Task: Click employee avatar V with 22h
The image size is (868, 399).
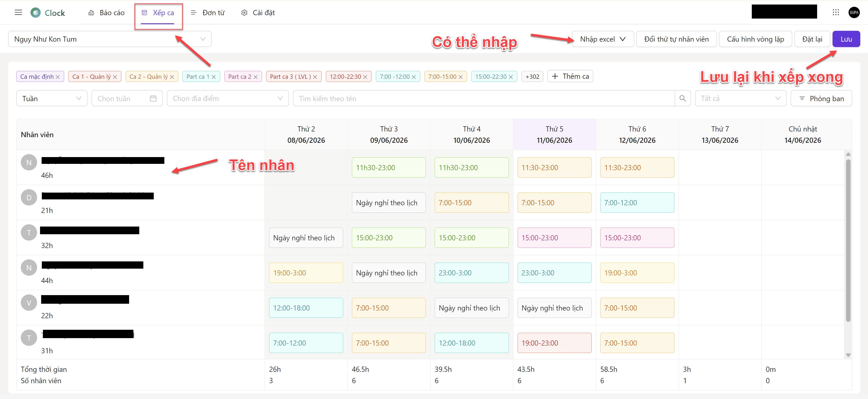Action: pyautogui.click(x=29, y=303)
